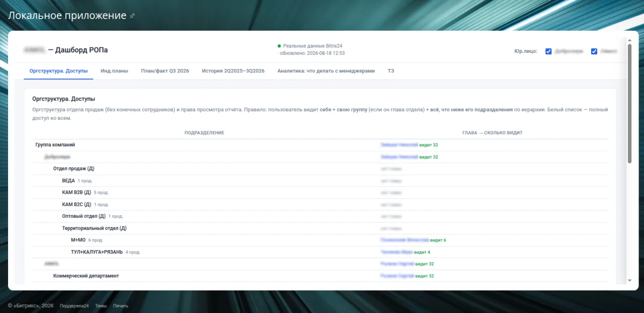The height and width of the screenshot is (313, 644).
Task: Click the 6 прод. count label
Action: coord(96,241)
